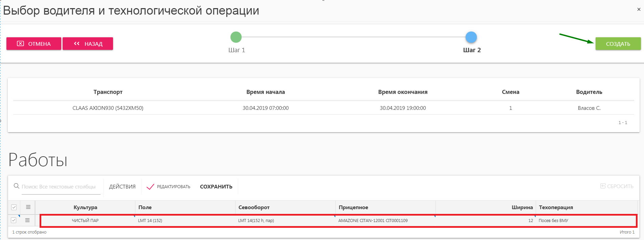Sort by the Севооборот column header
The height and width of the screenshot is (240, 644).
285,207
